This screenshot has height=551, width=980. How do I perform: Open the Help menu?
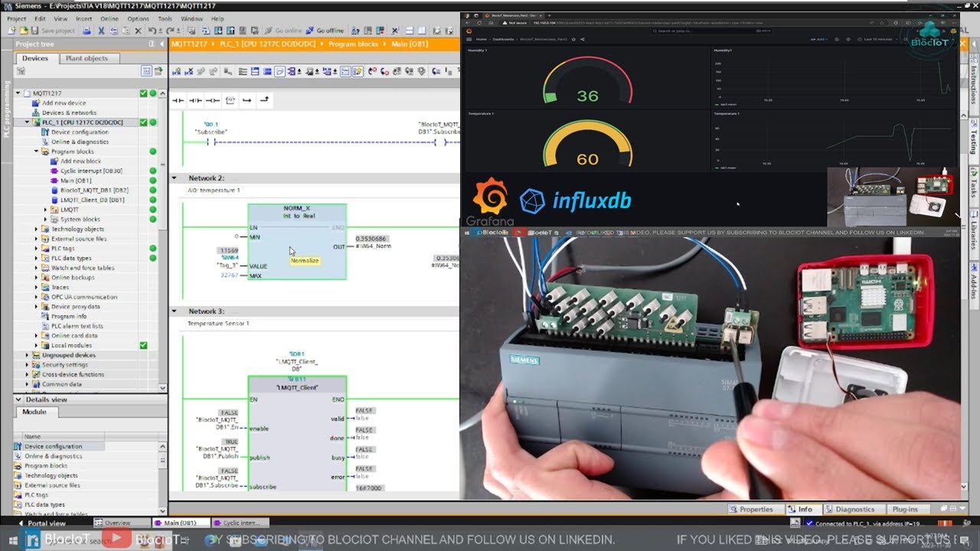[x=217, y=18]
